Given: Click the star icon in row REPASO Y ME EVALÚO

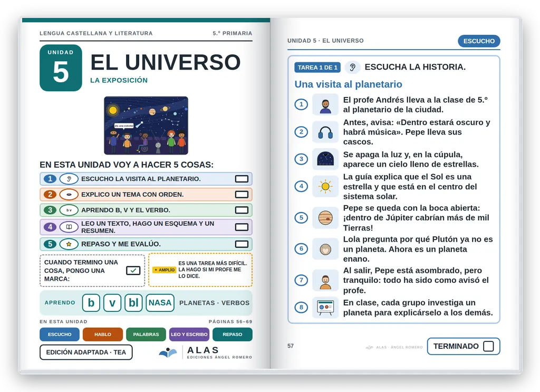Looking at the screenshot, I should (69, 244).
